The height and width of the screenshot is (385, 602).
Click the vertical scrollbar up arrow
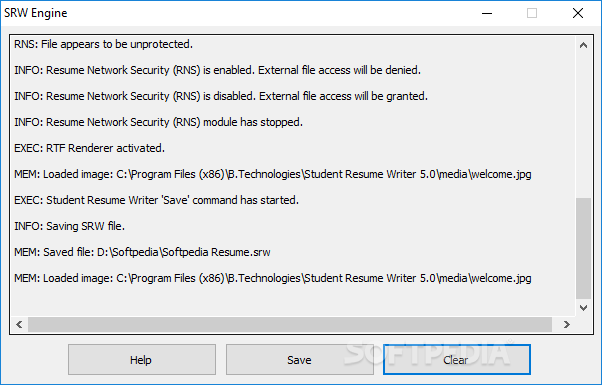583,45
